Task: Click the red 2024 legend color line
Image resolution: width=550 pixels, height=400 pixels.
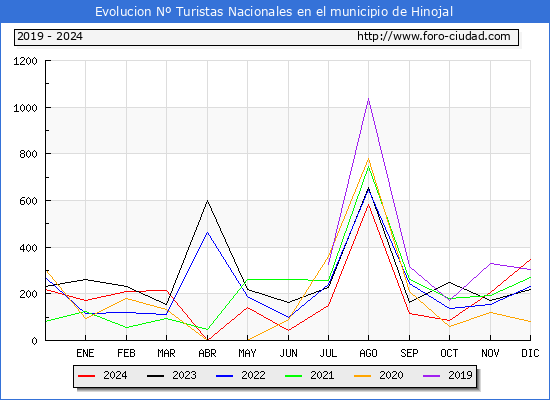Action: (x=86, y=376)
